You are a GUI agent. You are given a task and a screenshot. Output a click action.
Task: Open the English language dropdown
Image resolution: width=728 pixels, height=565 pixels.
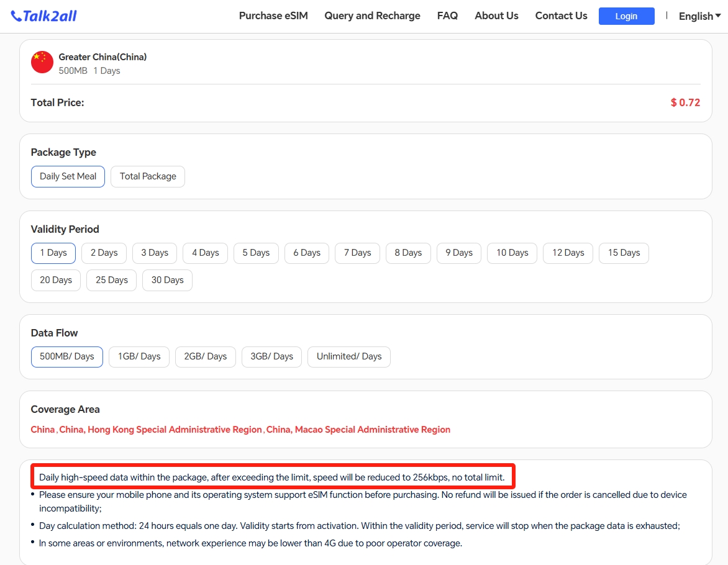[699, 16]
